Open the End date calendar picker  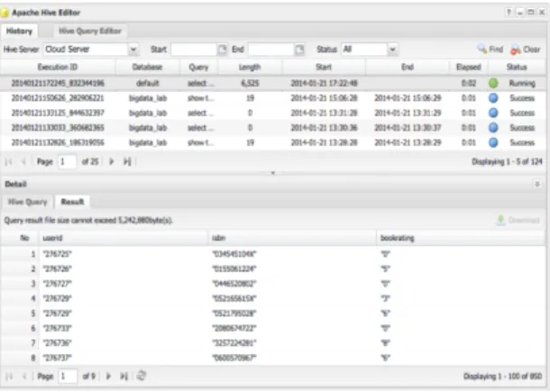point(299,50)
